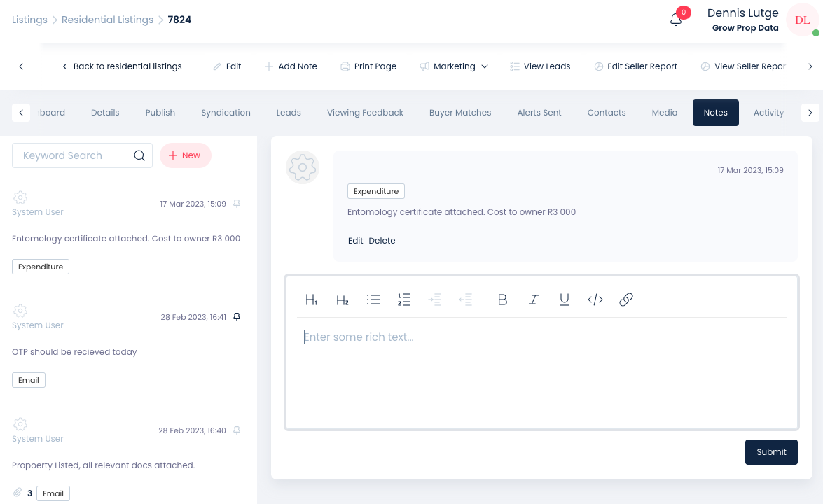
Task: Click the Dennis Lutge user name
Action: pos(742,13)
